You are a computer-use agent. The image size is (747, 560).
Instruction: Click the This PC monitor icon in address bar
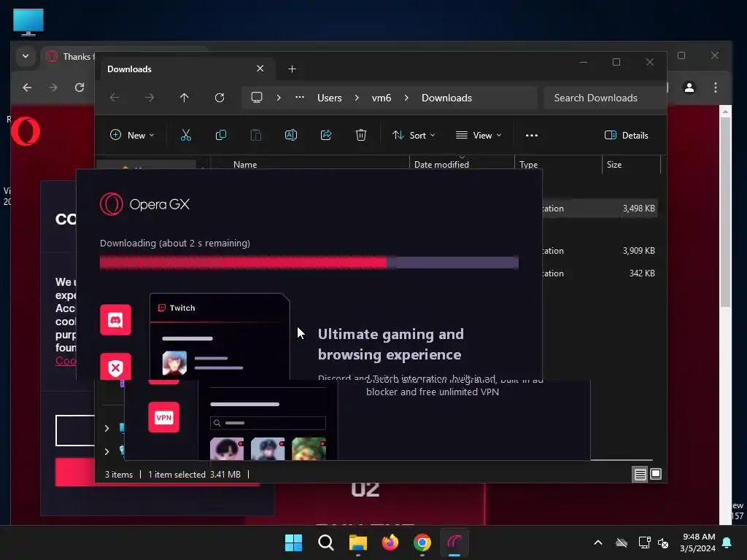257,98
